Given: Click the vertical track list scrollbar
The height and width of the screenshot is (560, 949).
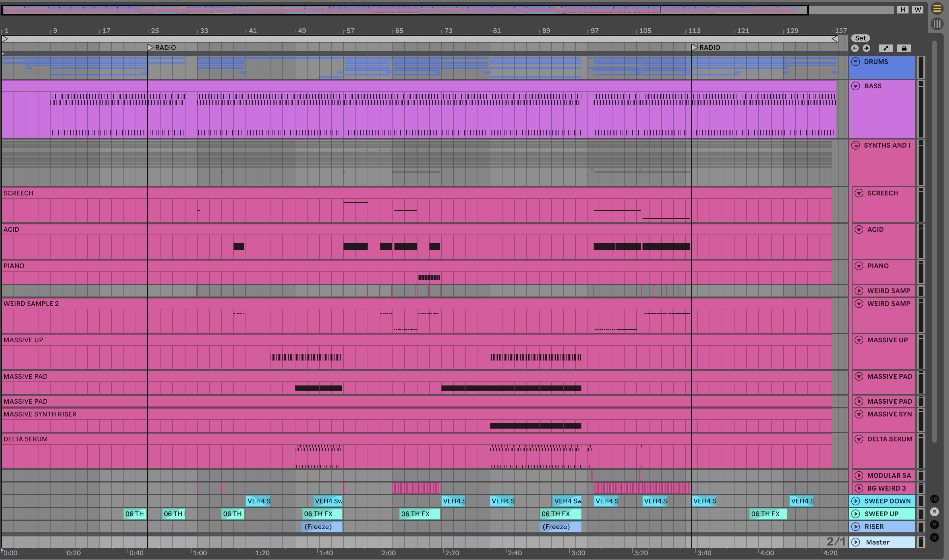Looking at the screenshot, I should (934, 242).
